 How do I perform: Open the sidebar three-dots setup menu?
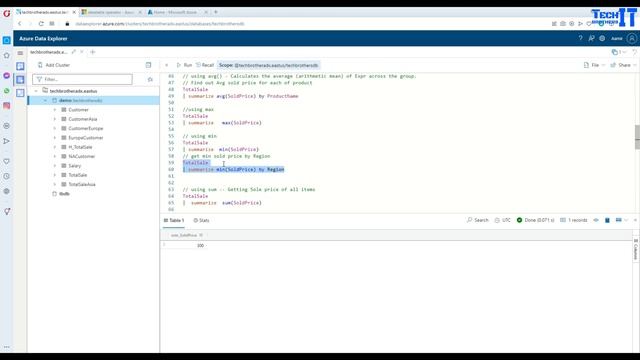pos(7,347)
